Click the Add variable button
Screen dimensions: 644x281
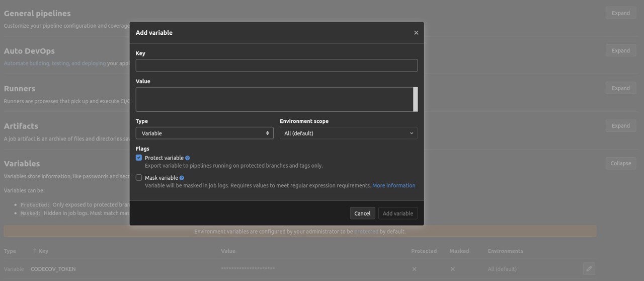click(397, 214)
